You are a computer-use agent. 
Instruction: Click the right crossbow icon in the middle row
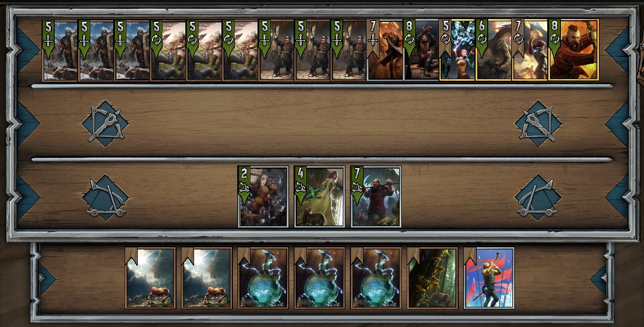(538, 123)
